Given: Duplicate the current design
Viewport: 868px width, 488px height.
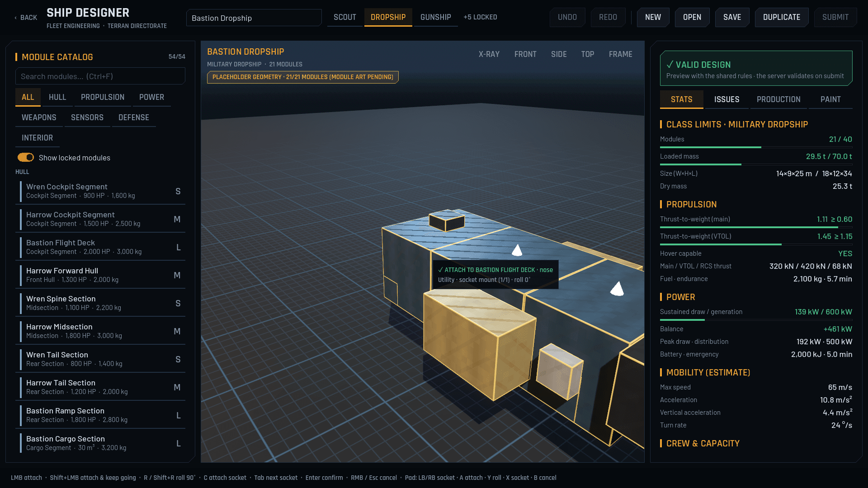Looking at the screenshot, I should point(781,17).
